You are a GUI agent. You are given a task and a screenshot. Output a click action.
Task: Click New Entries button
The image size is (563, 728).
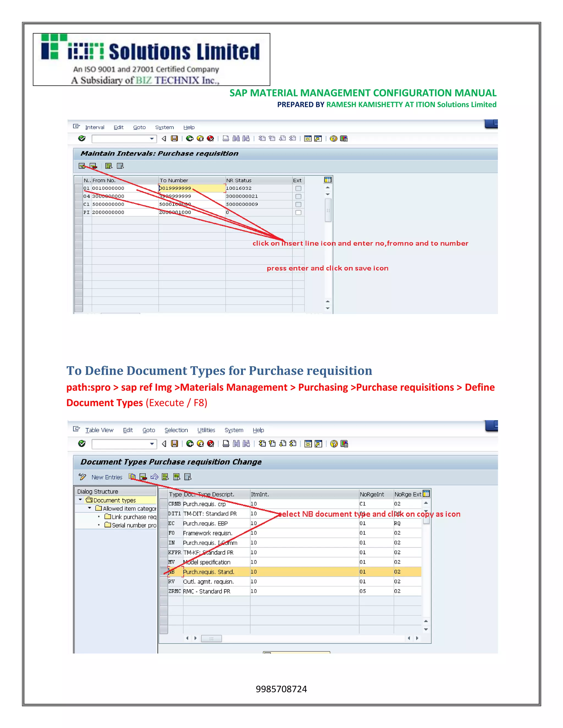(x=107, y=477)
